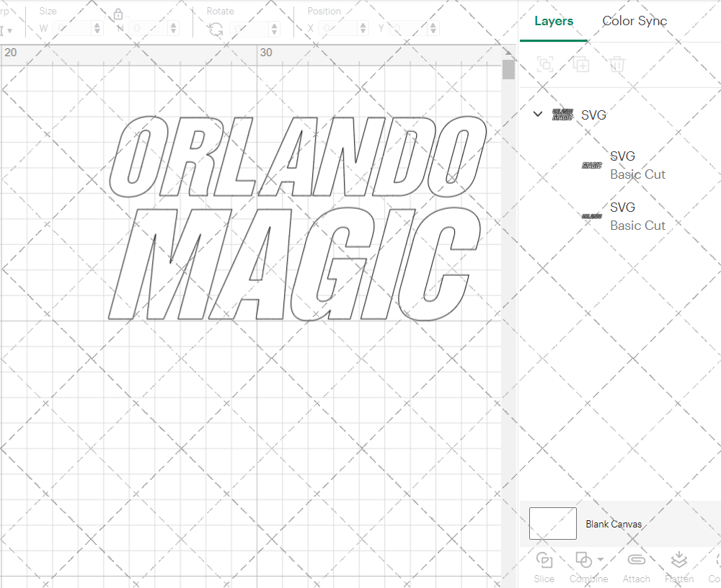Click the Position X stepper arrows
Image resolution: width=721 pixels, height=588 pixels.
[363, 29]
